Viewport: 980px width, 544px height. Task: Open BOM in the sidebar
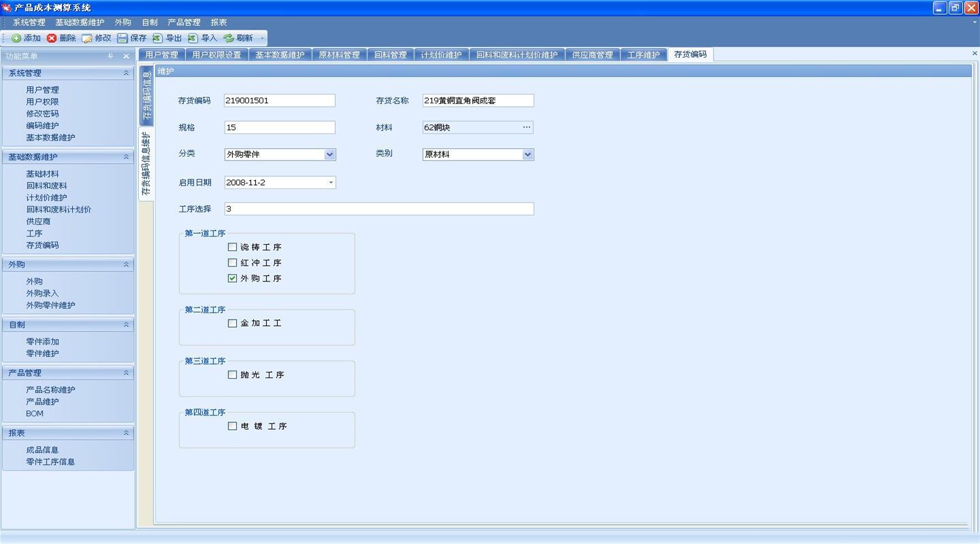click(x=35, y=413)
